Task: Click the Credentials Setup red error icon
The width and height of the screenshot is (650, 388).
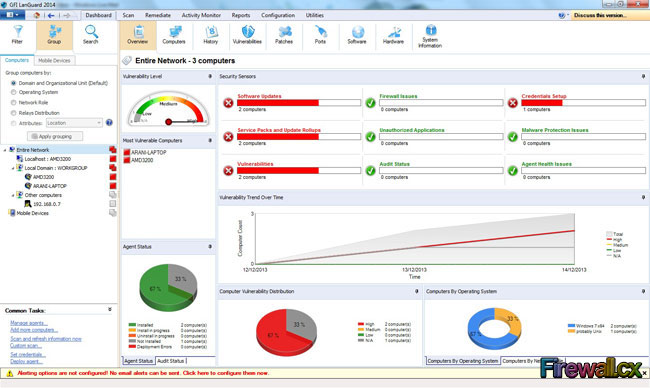Action: pos(513,103)
